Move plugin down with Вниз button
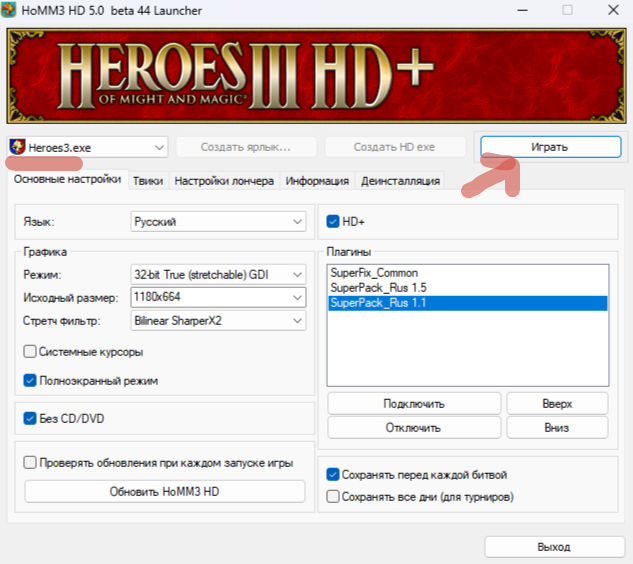Image resolution: width=633 pixels, height=564 pixels. 557,428
